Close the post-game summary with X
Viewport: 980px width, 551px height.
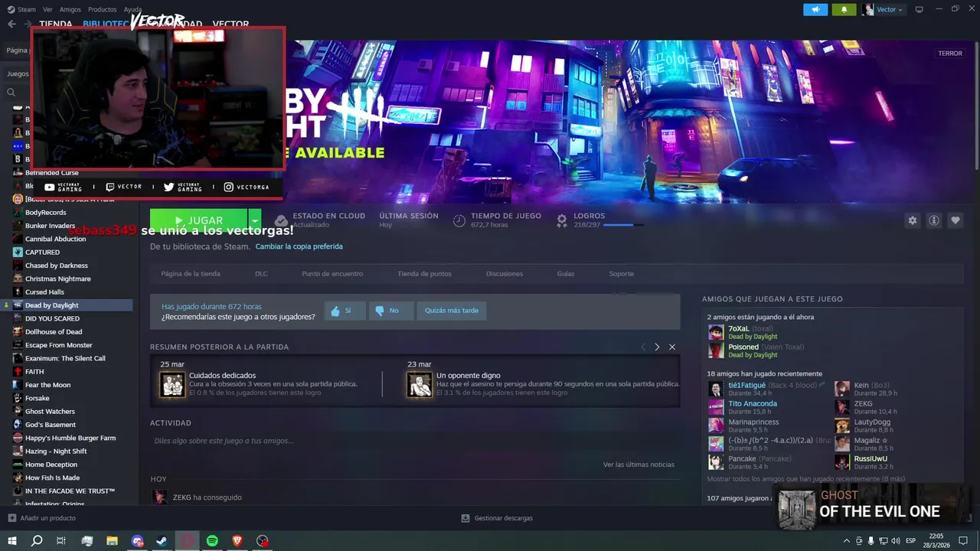[672, 347]
